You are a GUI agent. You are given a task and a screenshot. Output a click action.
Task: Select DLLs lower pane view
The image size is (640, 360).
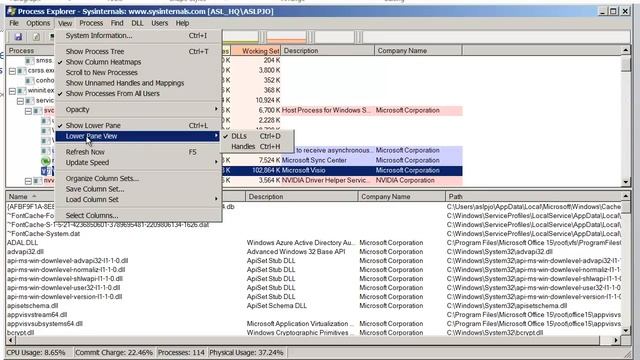(x=256, y=136)
